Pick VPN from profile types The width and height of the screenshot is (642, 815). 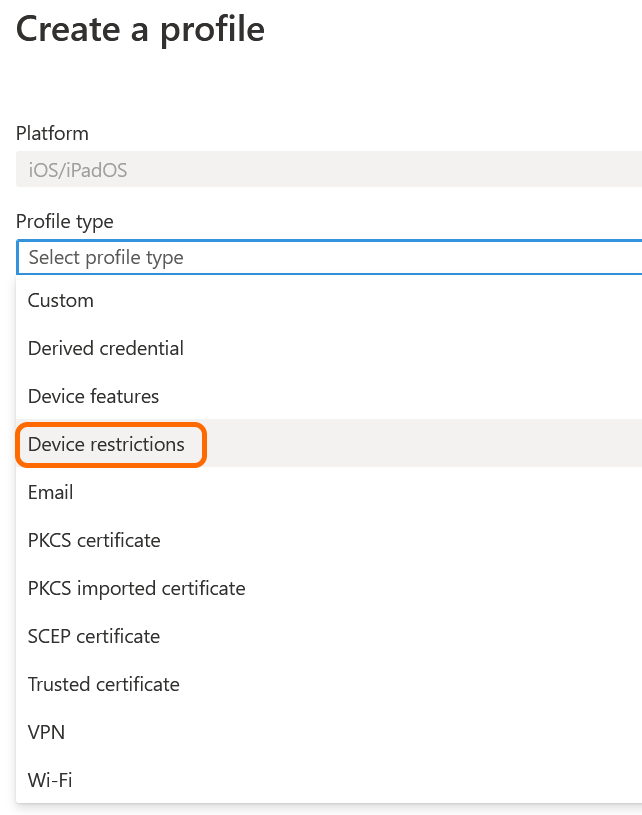[x=47, y=732]
